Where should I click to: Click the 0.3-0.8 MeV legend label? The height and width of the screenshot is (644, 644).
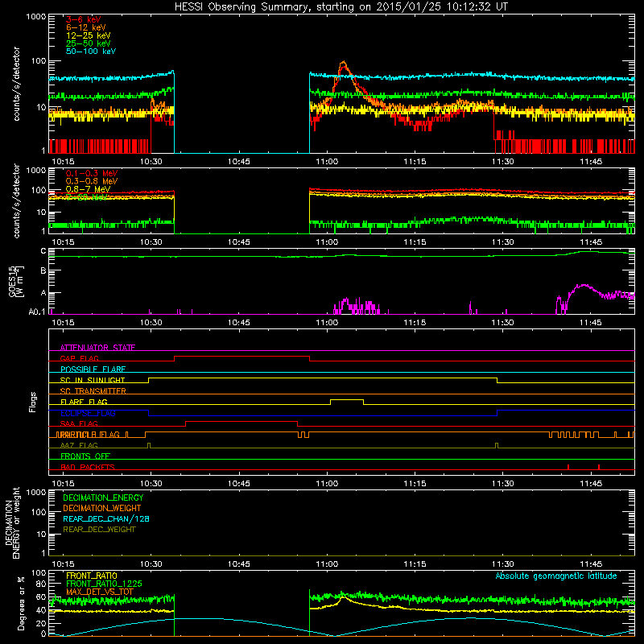click(92, 181)
